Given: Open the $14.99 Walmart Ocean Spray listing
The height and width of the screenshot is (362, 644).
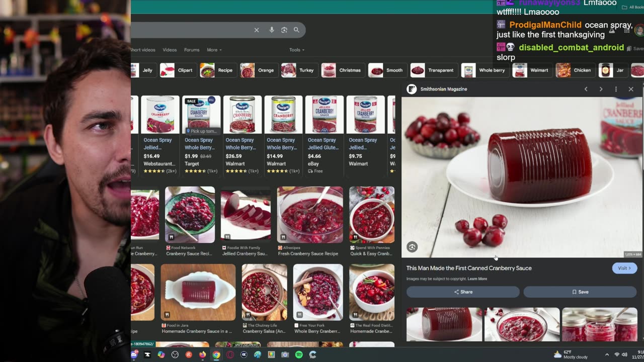Looking at the screenshot, I should tap(284, 135).
